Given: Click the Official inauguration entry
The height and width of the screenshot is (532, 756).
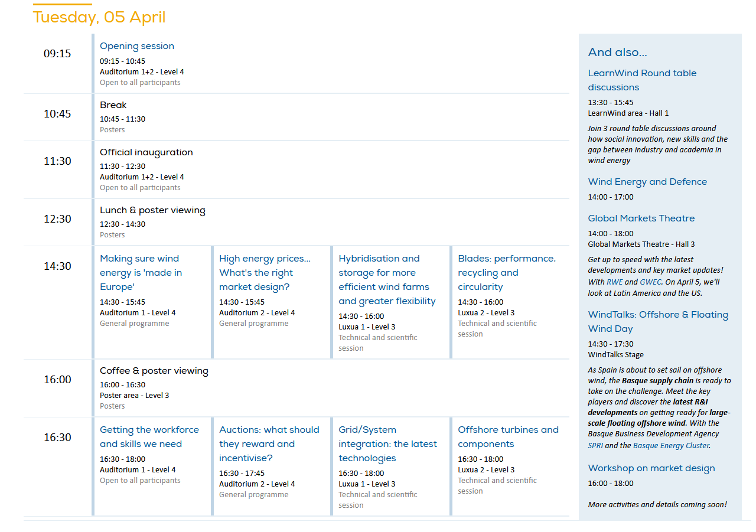Looking at the screenshot, I should pos(146,152).
